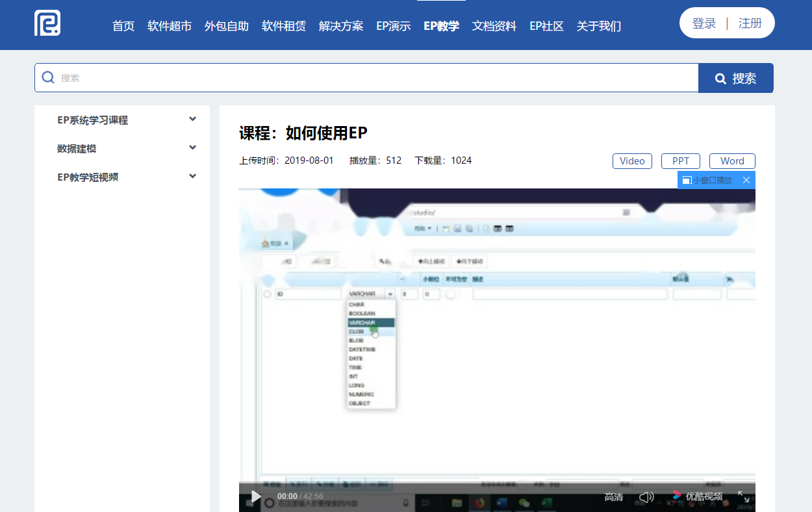Enter fullscreen video mode
The width and height of the screenshot is (812, 512).
point(744,497)
